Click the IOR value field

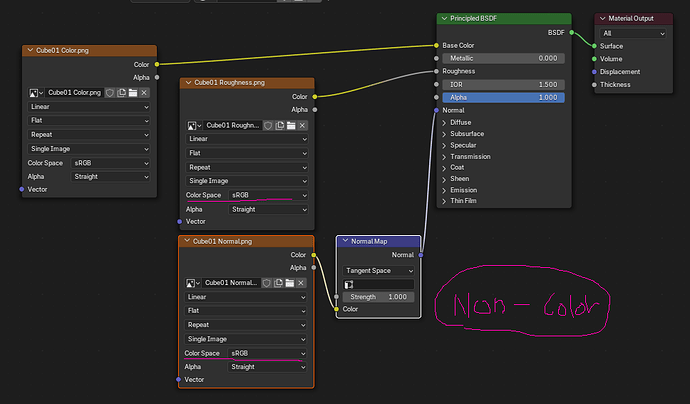(503, 84)
